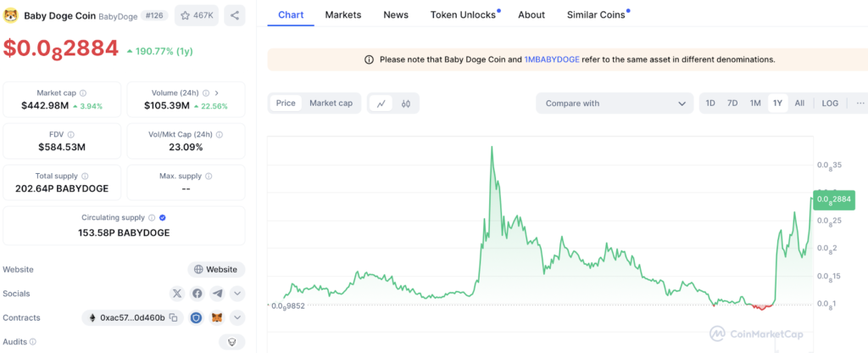Copy the contract address
The image size is (868, 353).
pyautogui.click(x=173, y=318)
